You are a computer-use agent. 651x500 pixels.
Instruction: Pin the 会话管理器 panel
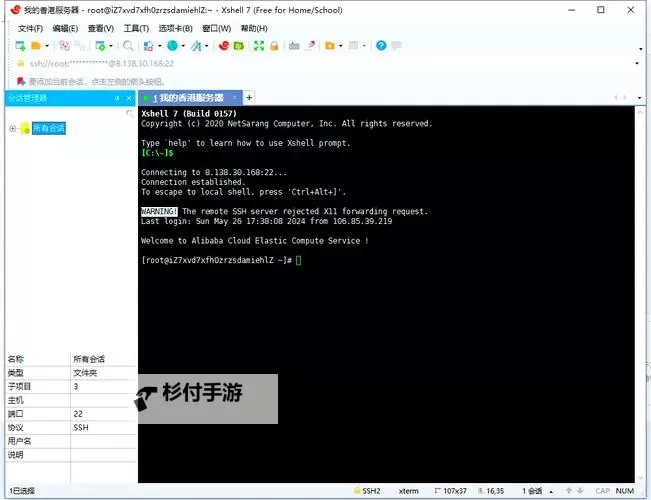[117, 98]
